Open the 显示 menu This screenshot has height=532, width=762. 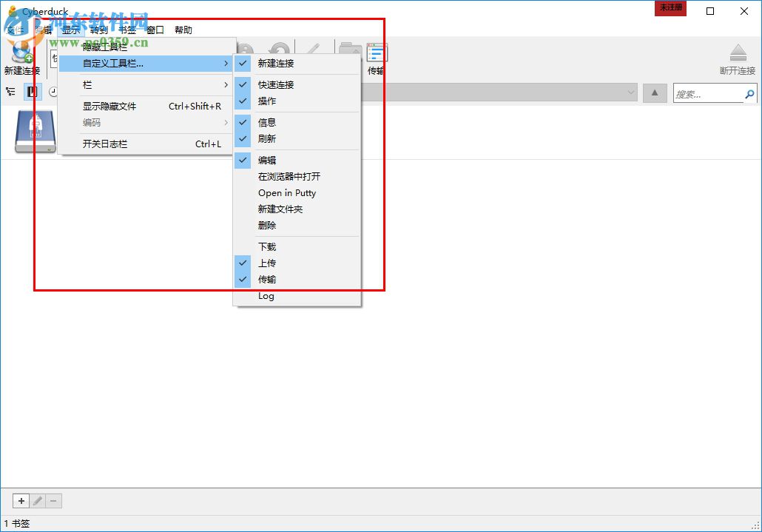coord(71,30)
